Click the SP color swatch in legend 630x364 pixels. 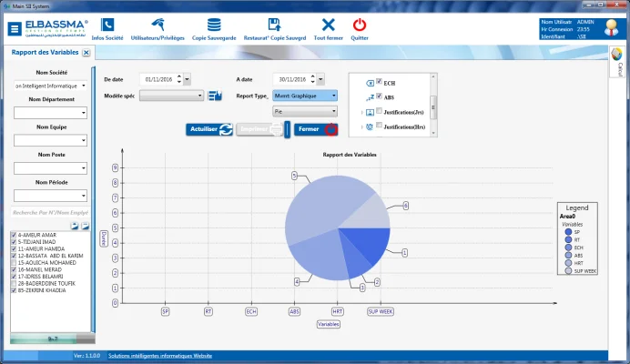coord(567,232)
